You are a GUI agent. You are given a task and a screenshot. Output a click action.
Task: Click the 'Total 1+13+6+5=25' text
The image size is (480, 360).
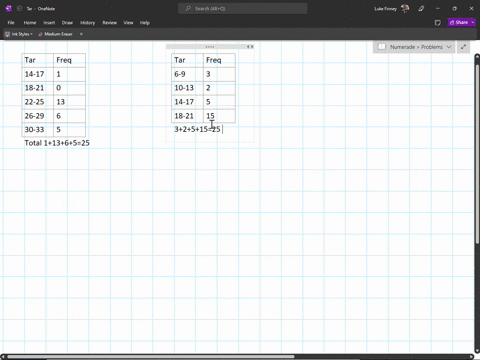tap(57, 143)
